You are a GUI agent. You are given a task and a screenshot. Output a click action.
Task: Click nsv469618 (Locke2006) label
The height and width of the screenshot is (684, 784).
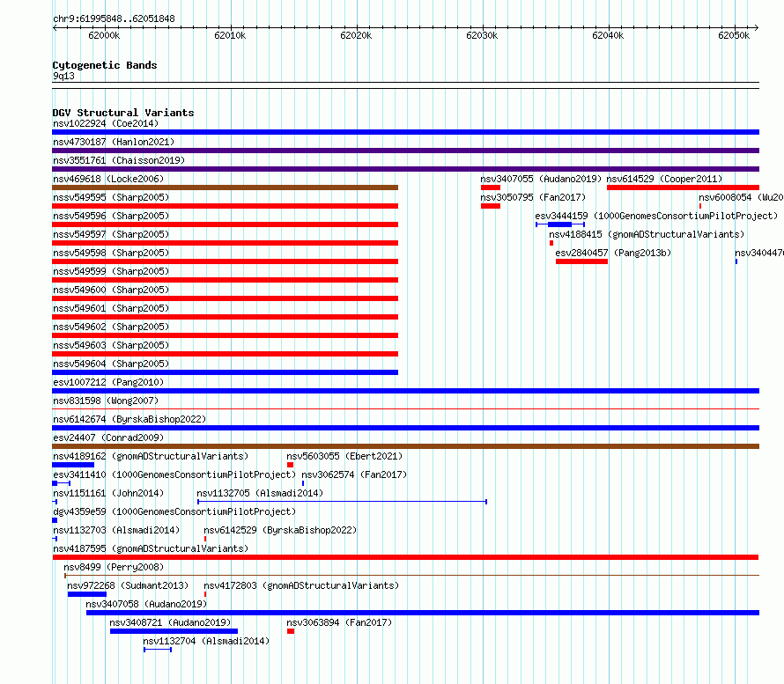pos(108,179)
